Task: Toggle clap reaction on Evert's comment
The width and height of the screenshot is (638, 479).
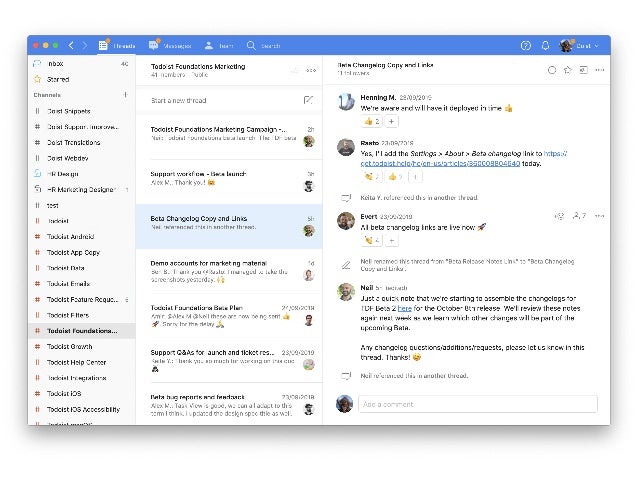Action: [371, 241]
